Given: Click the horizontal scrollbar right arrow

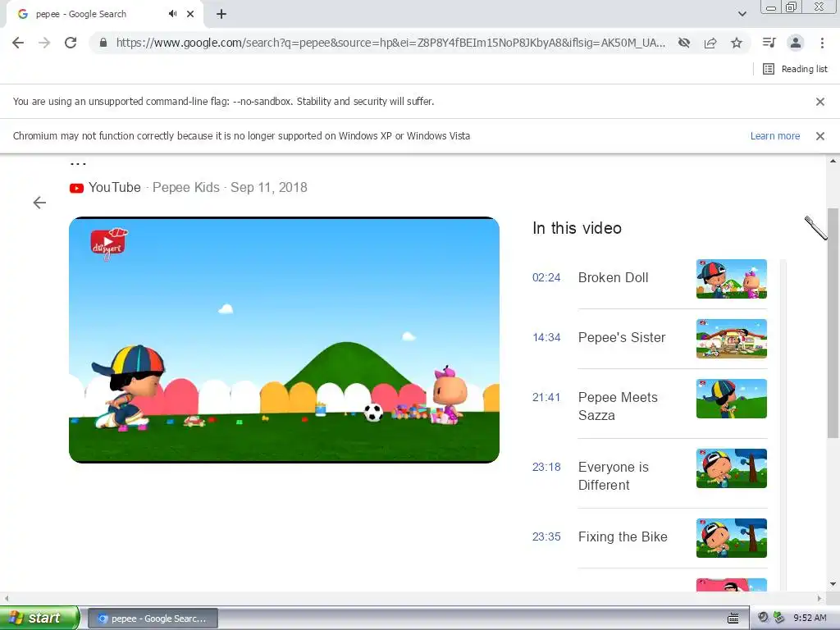Looking at the screenshot, I should coord(819,598).
